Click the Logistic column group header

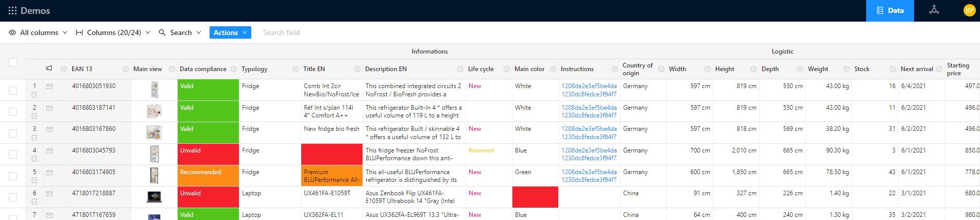pos(782,52)
